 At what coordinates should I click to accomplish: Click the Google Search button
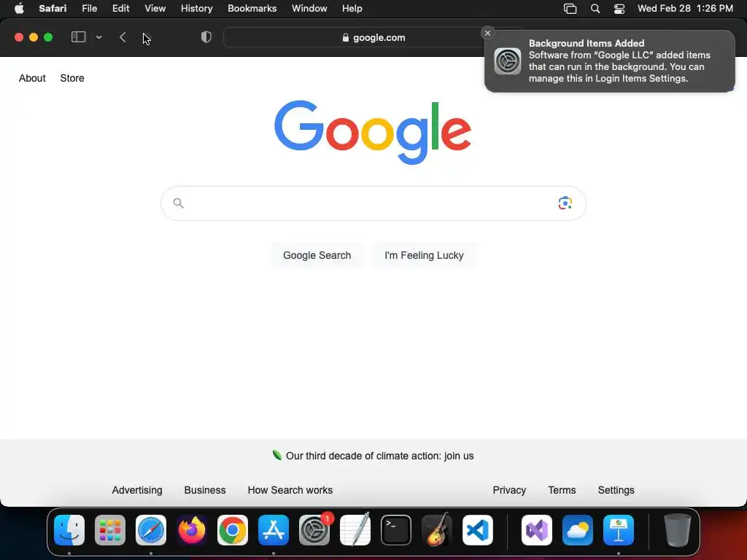317,255
